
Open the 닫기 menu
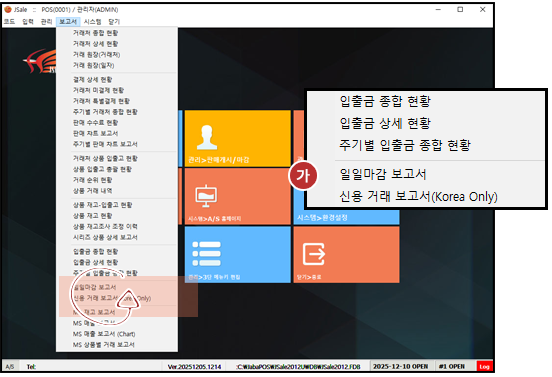click(x=114, y=22)
